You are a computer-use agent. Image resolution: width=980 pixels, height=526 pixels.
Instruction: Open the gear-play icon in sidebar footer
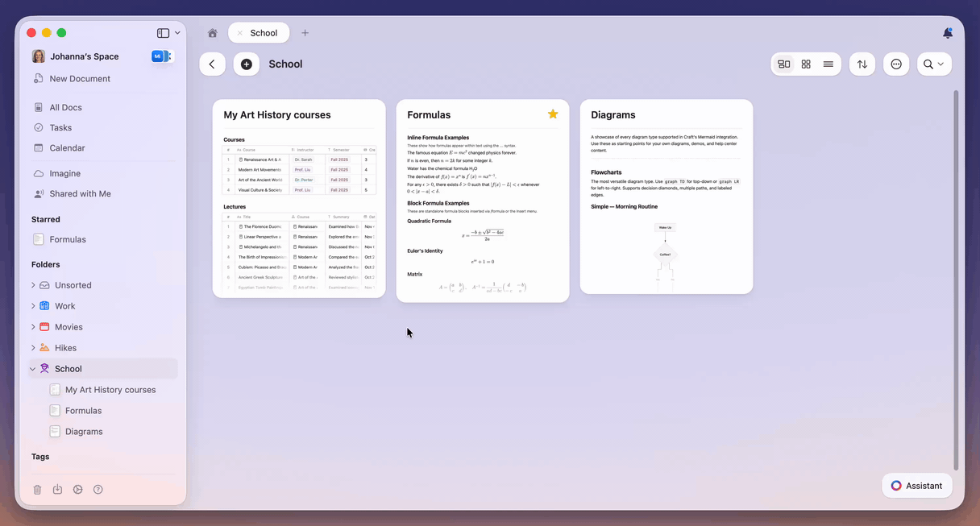pos(77,490)
